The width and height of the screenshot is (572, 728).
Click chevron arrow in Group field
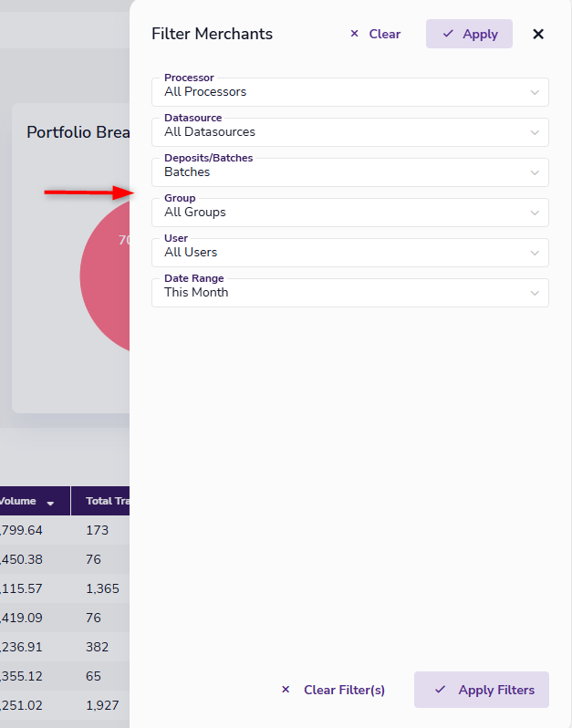[x=535, y=213]
